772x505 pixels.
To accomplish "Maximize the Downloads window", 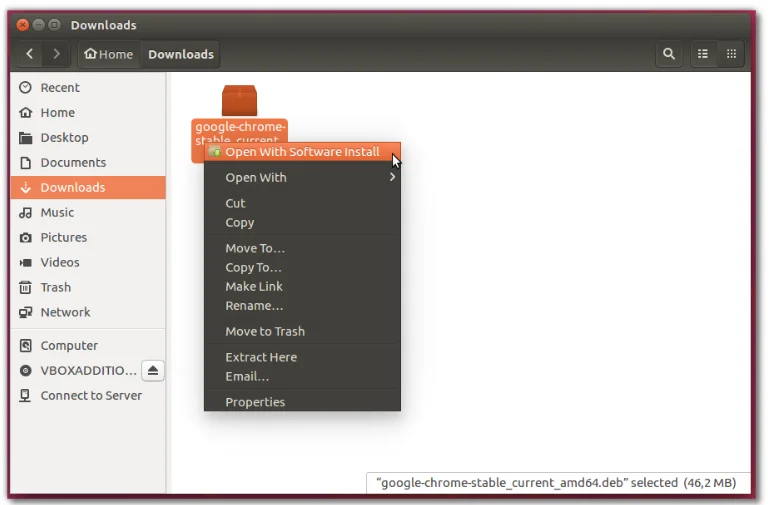I will point(55,25).
